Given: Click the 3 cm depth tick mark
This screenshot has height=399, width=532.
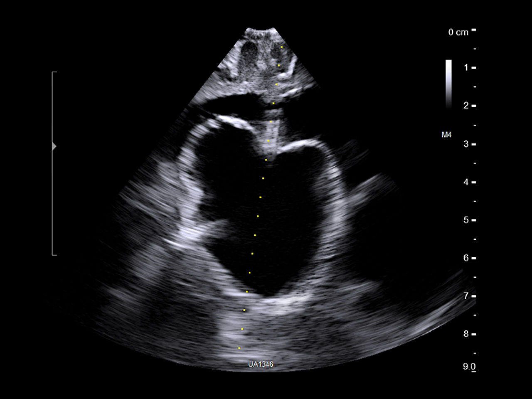Looking at the screenshot, I should 473,143.
